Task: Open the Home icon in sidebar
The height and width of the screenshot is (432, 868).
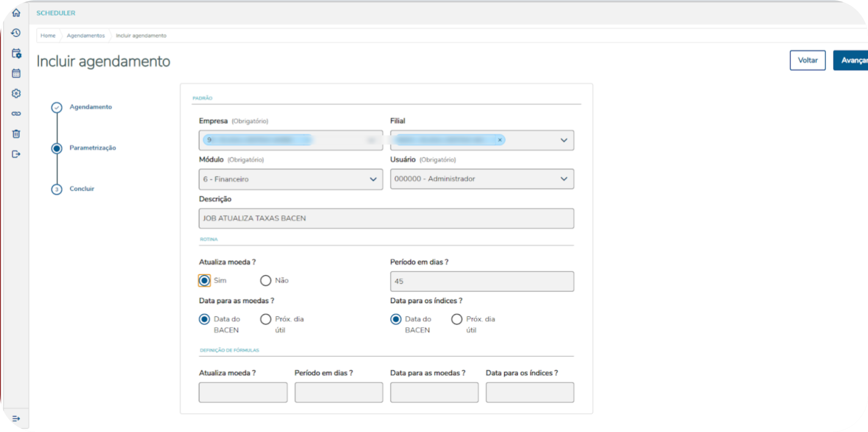Action: [16, 13]
